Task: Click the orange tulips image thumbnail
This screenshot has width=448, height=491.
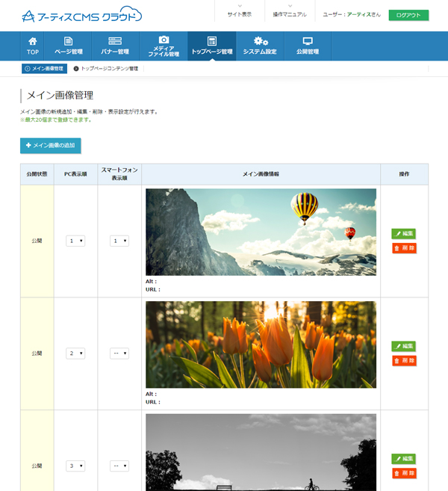Action: tap(261, 345)
